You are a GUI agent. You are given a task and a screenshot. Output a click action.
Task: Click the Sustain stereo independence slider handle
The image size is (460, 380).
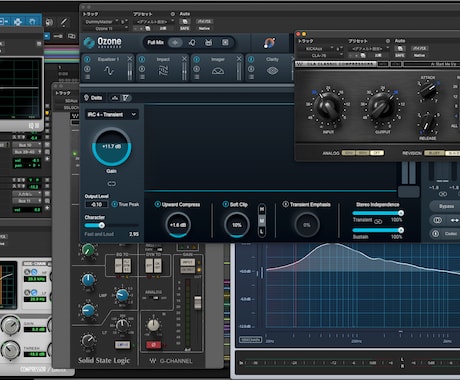[401, 230]
